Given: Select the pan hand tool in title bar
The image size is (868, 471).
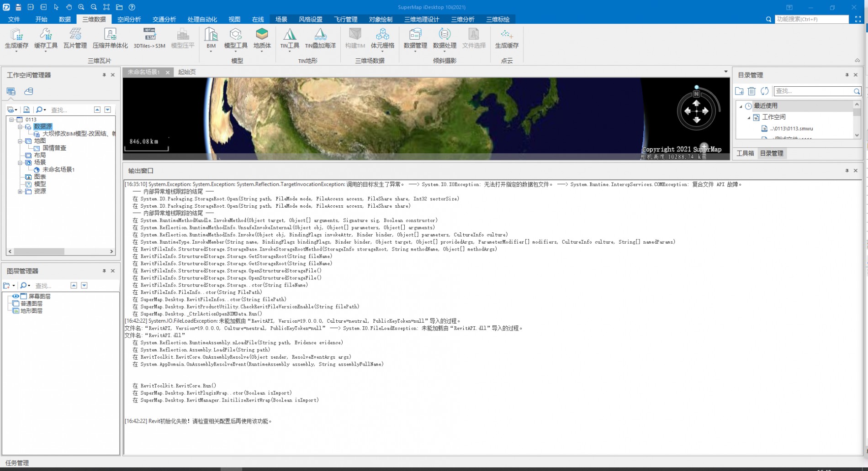Looking at the screenshot, I should [69, 7].
